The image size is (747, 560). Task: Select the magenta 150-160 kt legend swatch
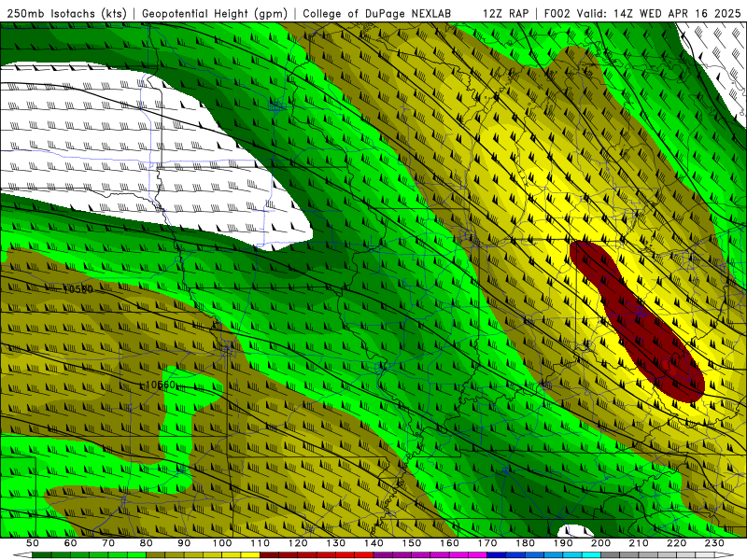430,555
